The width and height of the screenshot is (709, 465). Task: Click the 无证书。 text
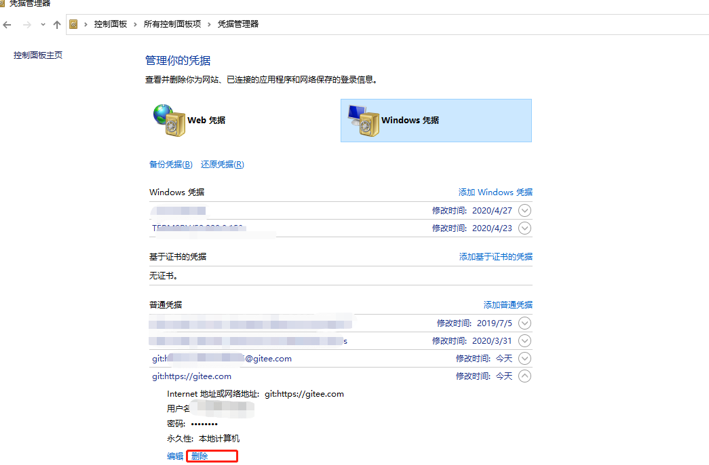pyautogui.click(x=163, y=276)
